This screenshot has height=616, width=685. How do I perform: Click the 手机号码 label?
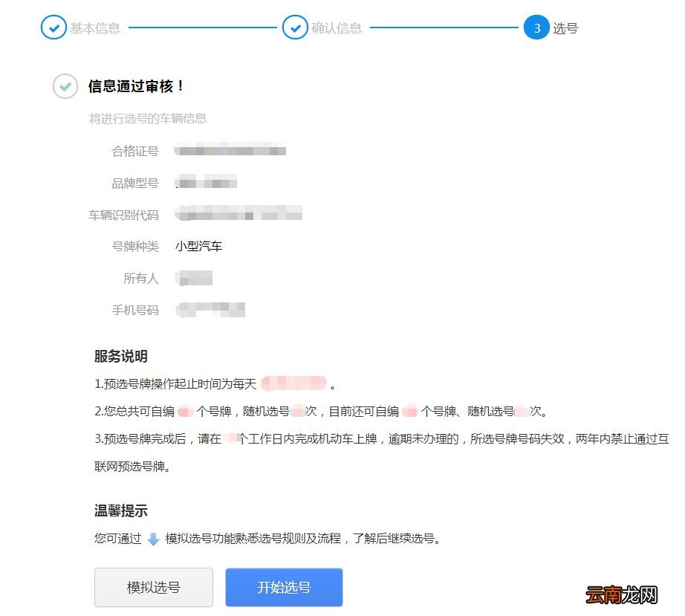(x=135, y=310)
